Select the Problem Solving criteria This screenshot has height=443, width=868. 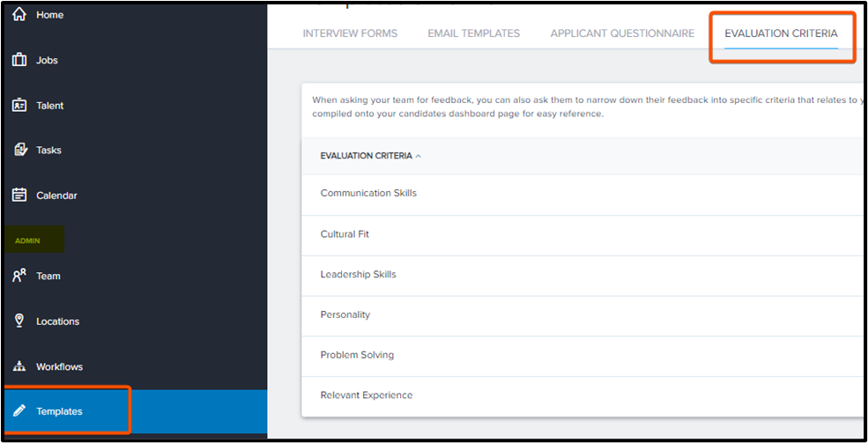pos(357,355)
